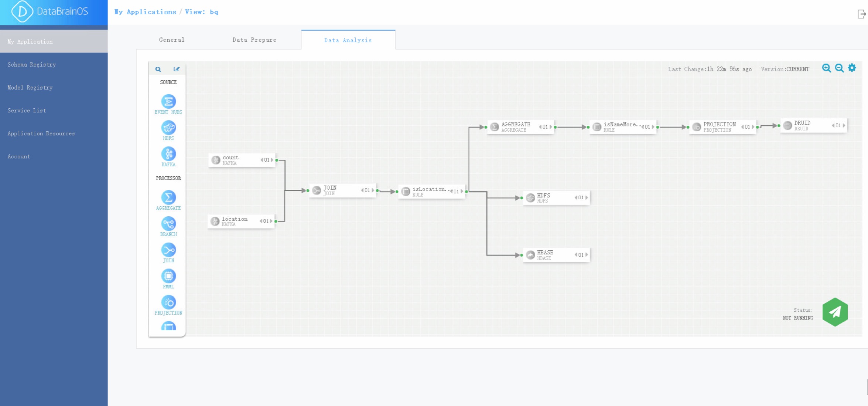Pick the Aggregate processor icon in palette

click(x=168, y=197)
